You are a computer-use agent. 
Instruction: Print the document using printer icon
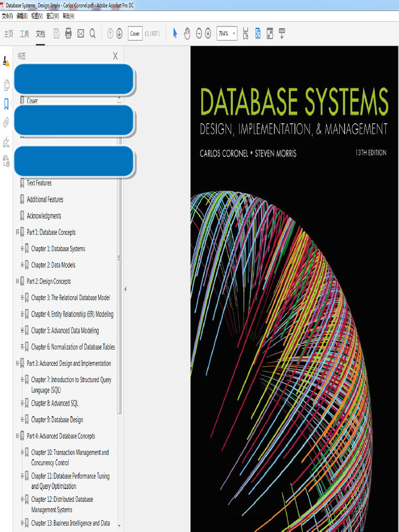(x=69, y=34)
